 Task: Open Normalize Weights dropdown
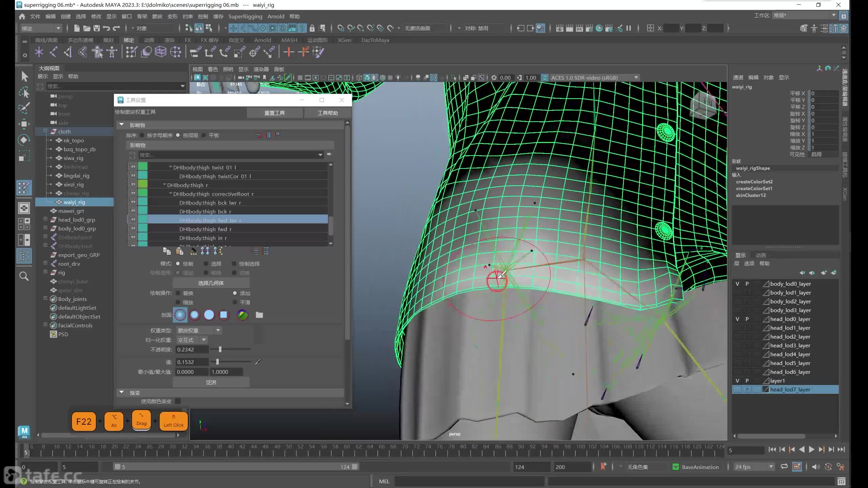192,340
